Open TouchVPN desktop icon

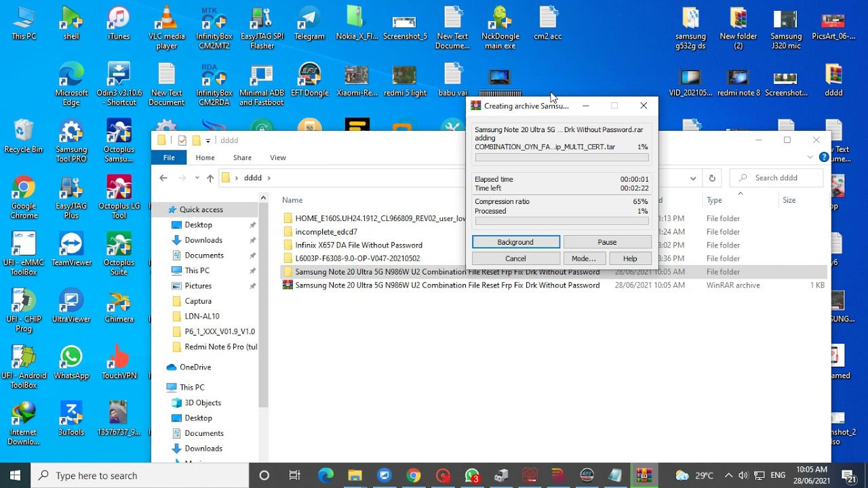119,363
